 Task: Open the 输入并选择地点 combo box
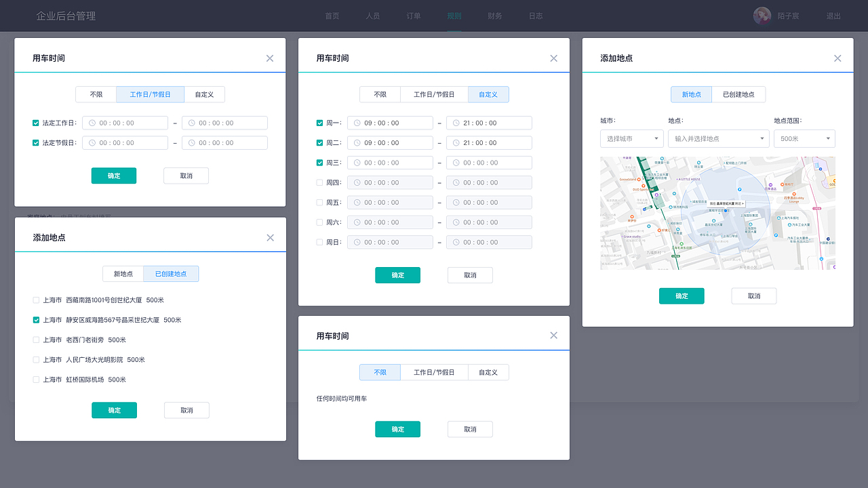[719, 138]
